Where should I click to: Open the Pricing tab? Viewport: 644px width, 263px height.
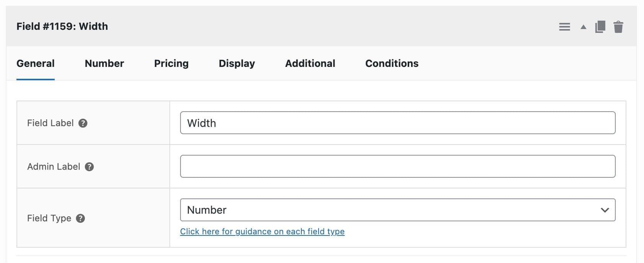tap(171, 63)
